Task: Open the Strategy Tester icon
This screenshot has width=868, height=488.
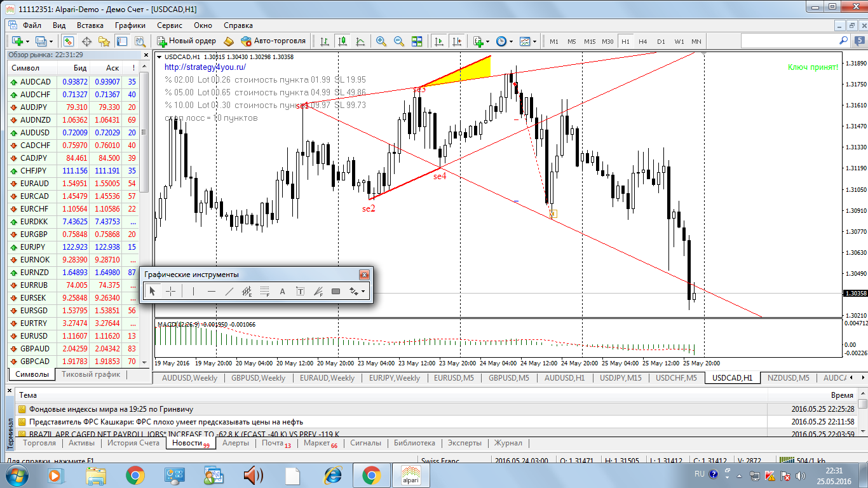Action: coord(139,41)
